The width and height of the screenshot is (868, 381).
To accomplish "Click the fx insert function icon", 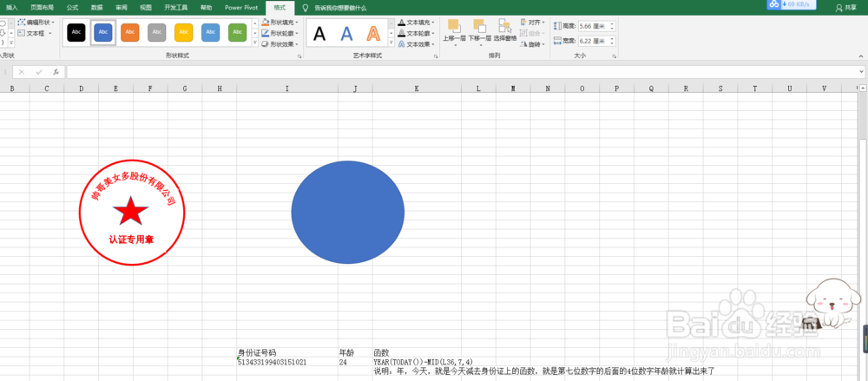I will [56, 72].
